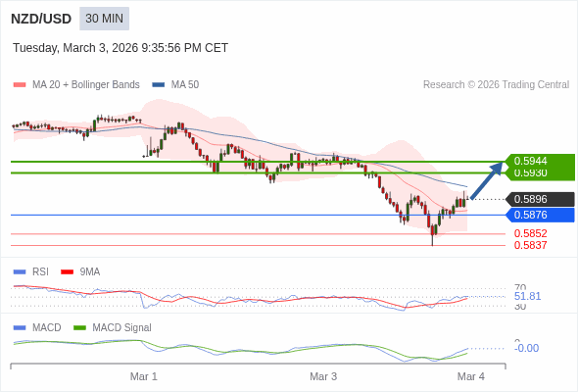Click the 'Mar 1' time axis label
This screenshot has width=578, height=392.
coord(144,376)
